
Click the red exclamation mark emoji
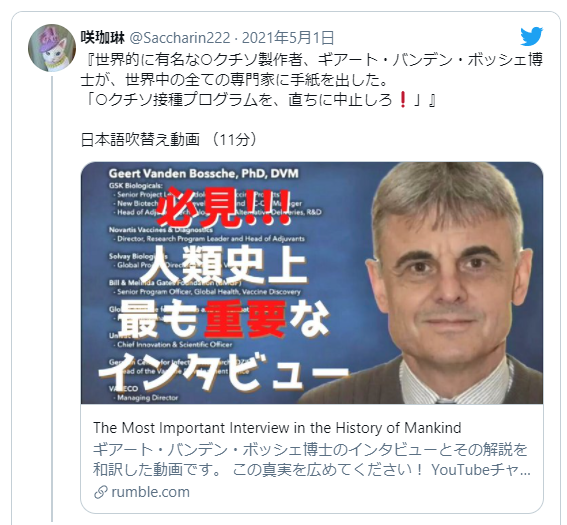[404, 99]
